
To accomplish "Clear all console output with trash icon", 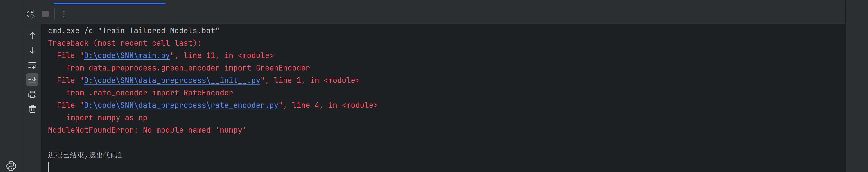I will (32, 109).
